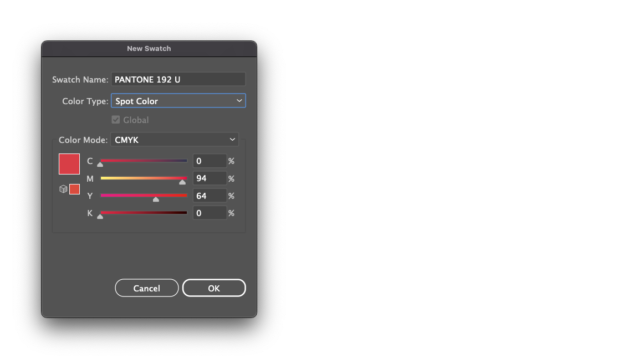Click the large red color preview swatch
Screen dimensions: 622x364
coord(69,164)
